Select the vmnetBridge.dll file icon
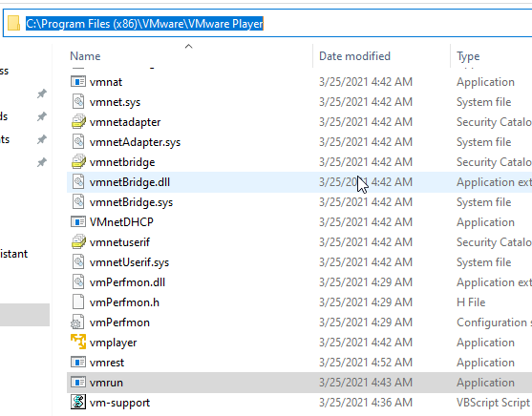This screenshot has width=532, height=416. [78, 181]
